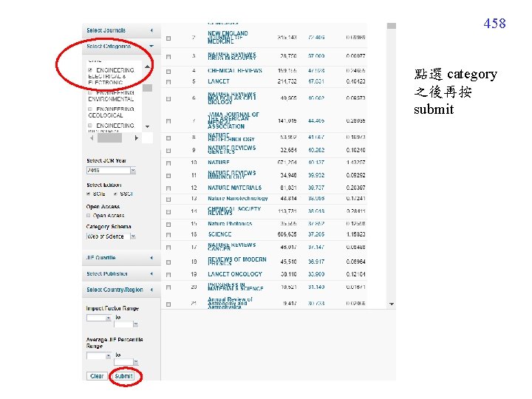The width and height of the screenshot is (532, 399).
Task: Click category list scroll down arrow
Action: click(x=147, y=126)
